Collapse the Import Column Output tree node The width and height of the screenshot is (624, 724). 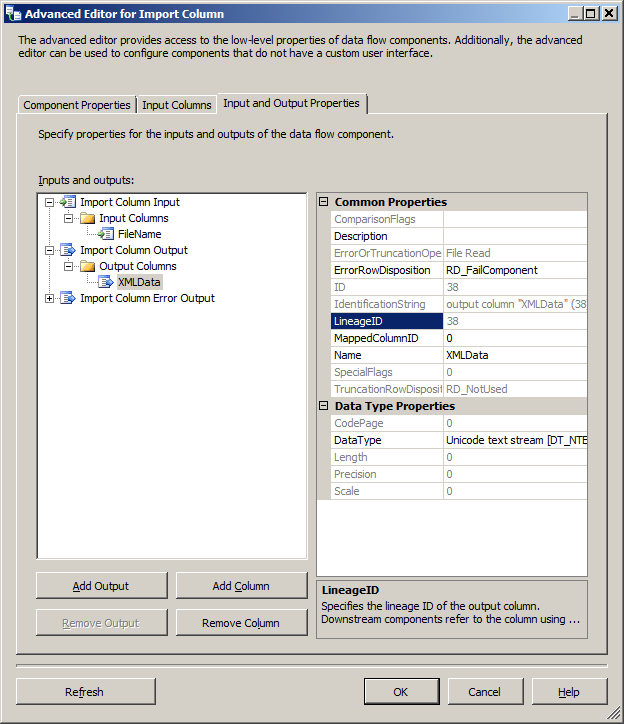point(49,250)
